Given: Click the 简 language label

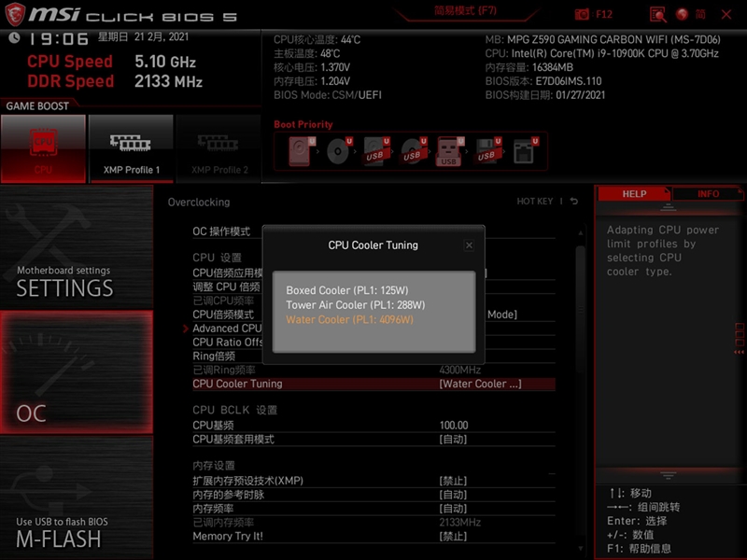Looking at the screenshot, I should [x=699, y=14].
